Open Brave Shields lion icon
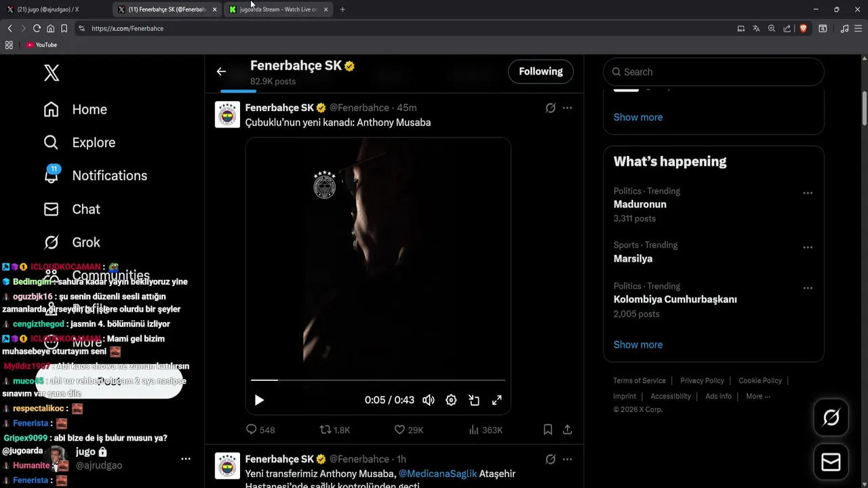Screen dimensions: 868x488 click(x=804, y=28)
